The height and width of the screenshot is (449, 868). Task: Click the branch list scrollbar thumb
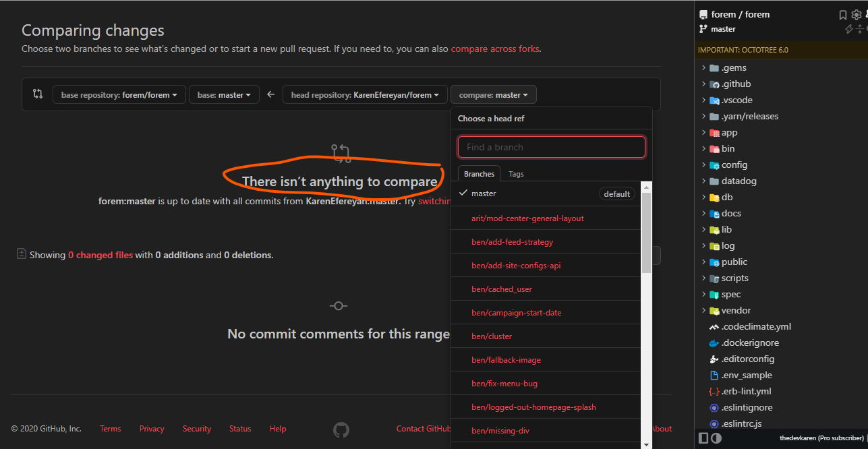(647, 233)
